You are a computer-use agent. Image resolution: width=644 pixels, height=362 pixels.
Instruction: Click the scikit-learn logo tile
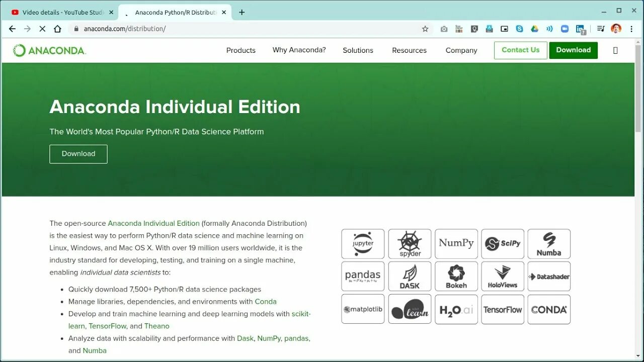point(410,309)
